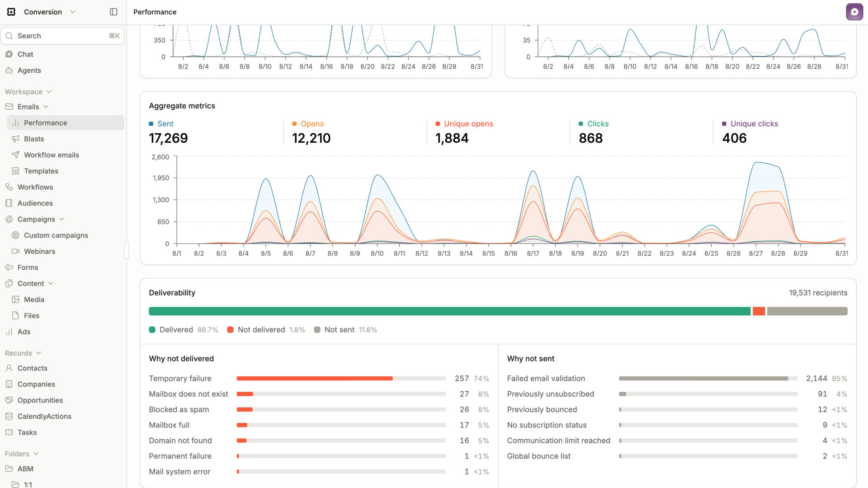Click the Companies building icon
868x488 pixels.
(x=9, y=384)
